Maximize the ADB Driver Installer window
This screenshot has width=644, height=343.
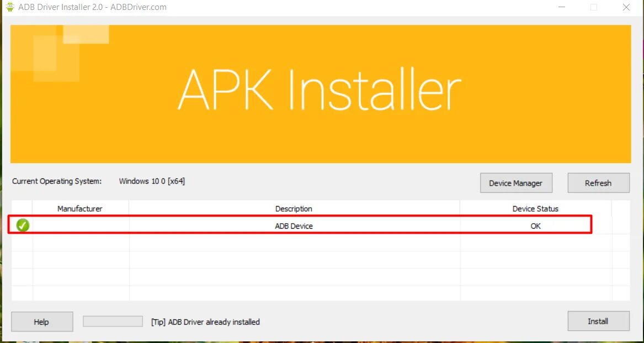click(593, 7)
